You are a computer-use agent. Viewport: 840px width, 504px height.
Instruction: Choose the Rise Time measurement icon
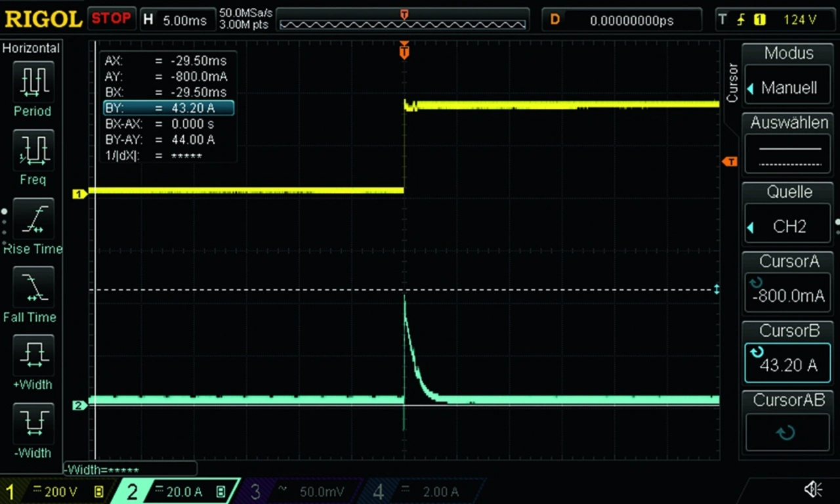pos(33,219)
